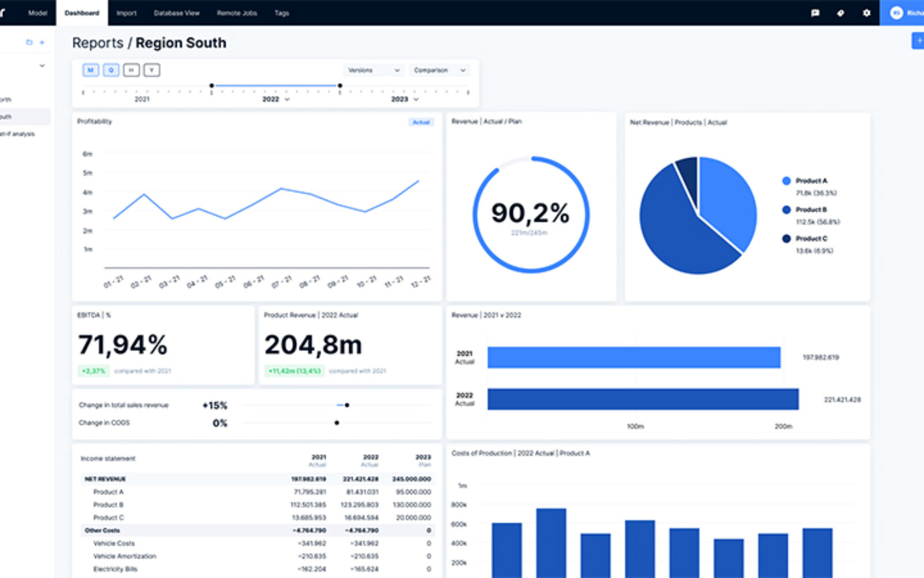
Task: Click the total sales revenue slider handle
Action: click(x=346, y=405)
